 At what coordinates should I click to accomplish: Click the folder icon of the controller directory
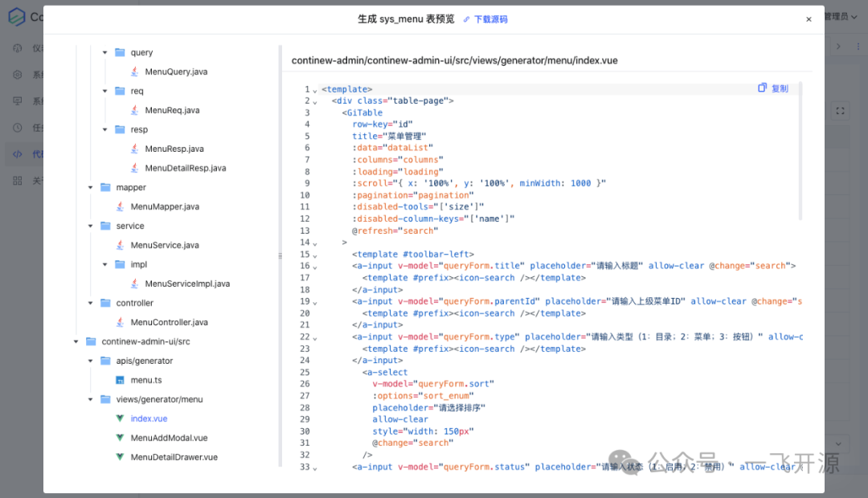click(105, 303)
